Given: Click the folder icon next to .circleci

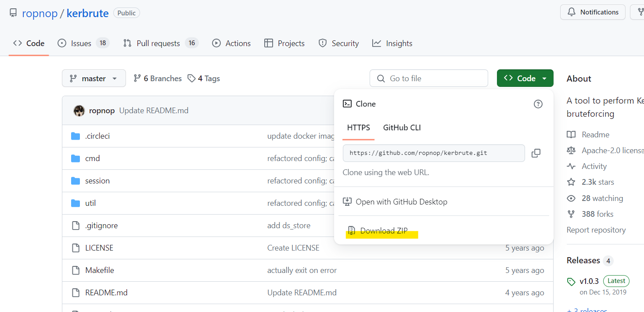Looking at the screenshot, I should 76,136.
